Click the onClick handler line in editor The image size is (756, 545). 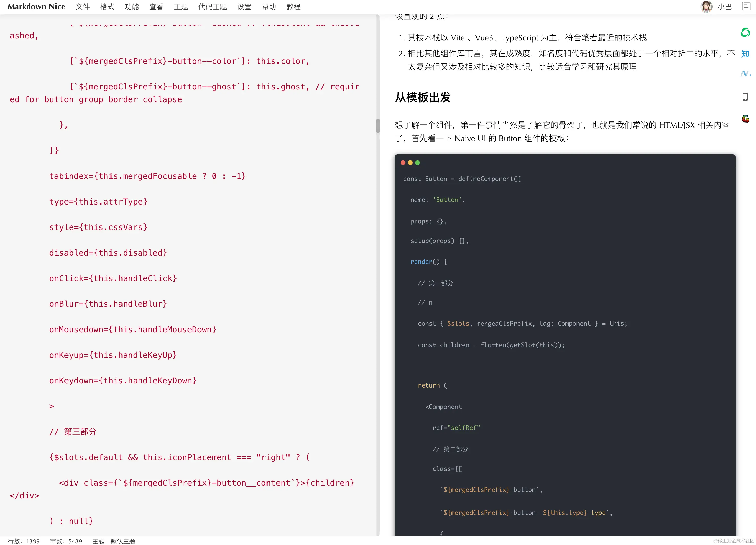pos(113,278)
